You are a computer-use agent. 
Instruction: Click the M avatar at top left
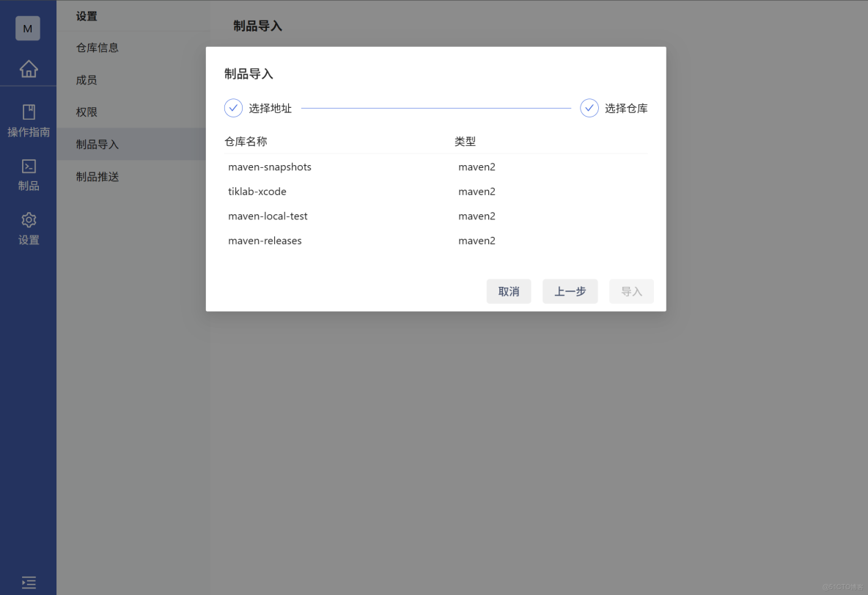28,29
